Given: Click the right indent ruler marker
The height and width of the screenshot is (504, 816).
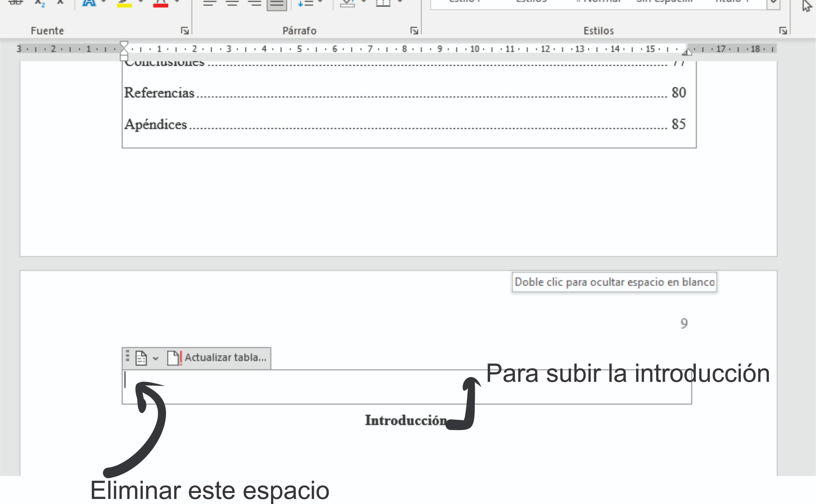Looking at the screenshot, I should click(687, 52).
